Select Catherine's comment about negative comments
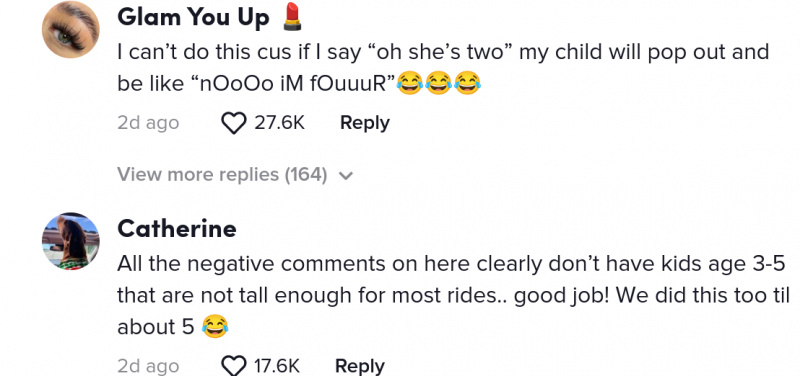Viewport: 800px width, 376px height. 454,295
